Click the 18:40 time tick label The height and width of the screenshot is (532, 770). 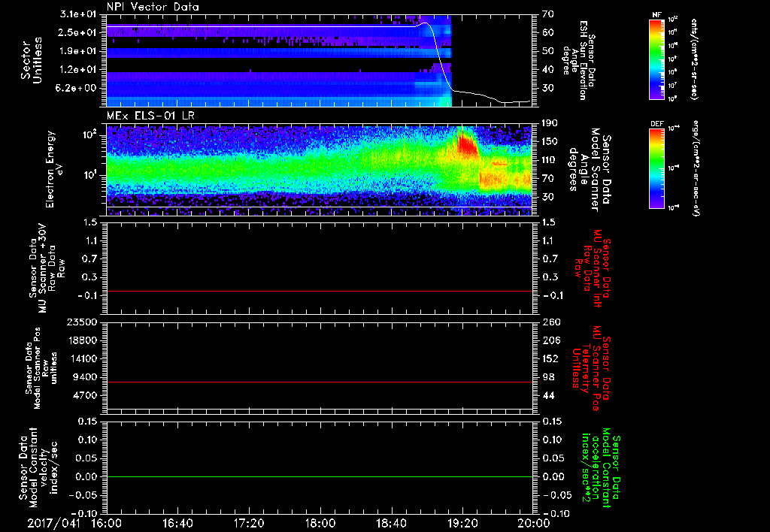click(x=391, y=523)
